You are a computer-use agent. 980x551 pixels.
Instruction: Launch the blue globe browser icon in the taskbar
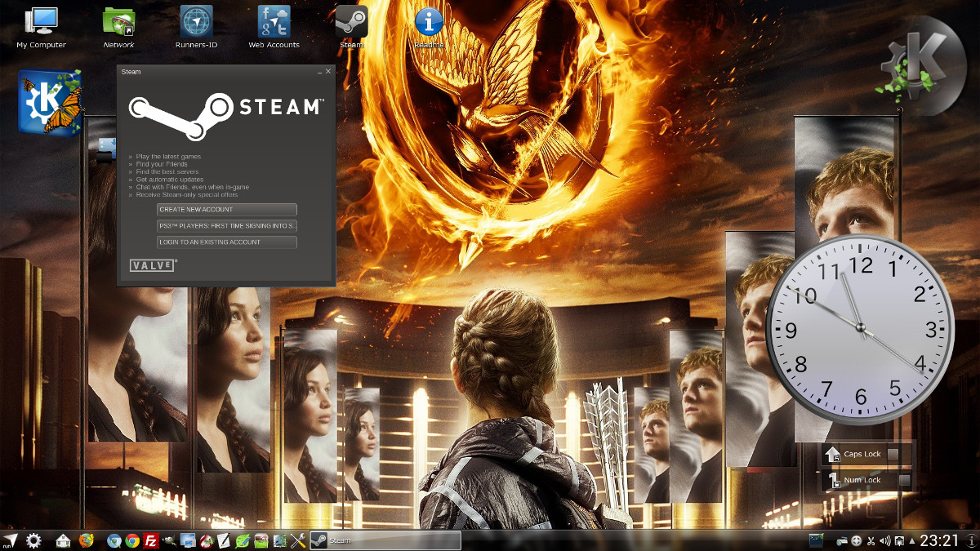click(x=114, y=540)
